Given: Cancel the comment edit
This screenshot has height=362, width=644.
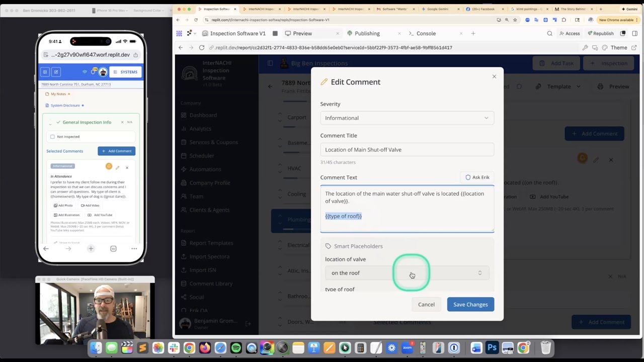Looking at the screenshot, I should pos(426,304).
